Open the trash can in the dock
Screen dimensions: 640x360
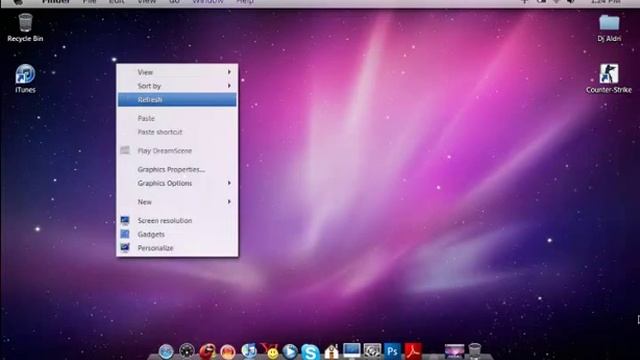tap(475, 351)
